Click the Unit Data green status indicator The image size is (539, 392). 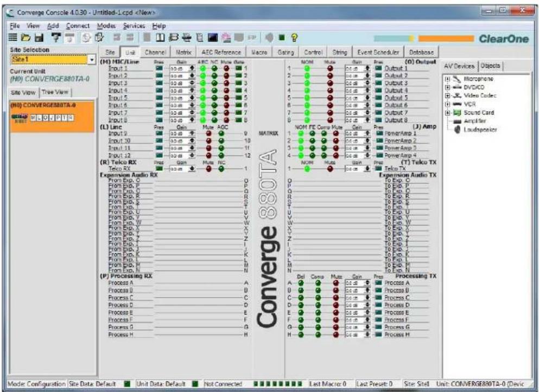(195, 383)
